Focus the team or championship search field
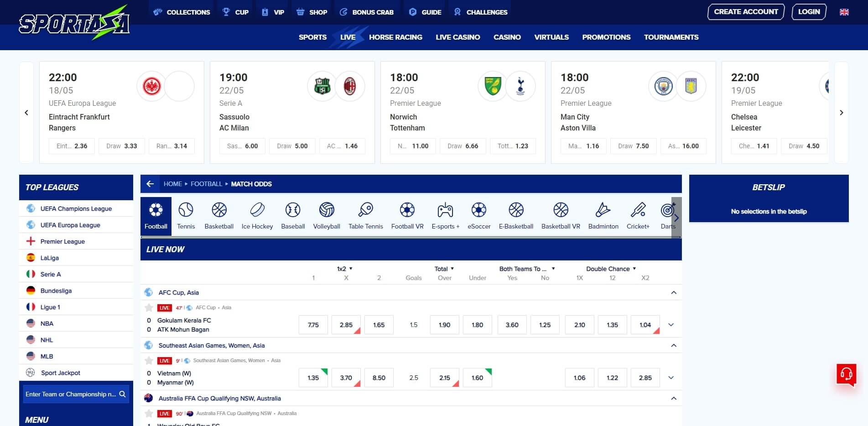This screenshot has height=426, width=868. 71,394
